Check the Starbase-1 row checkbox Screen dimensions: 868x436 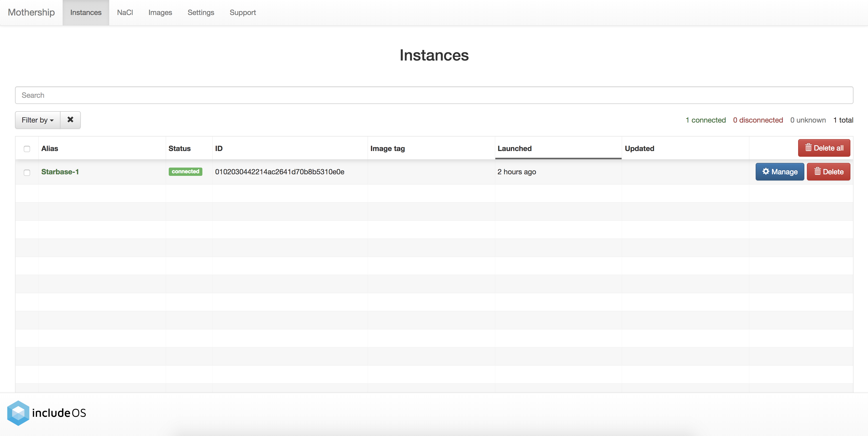[x=27, y=173]
